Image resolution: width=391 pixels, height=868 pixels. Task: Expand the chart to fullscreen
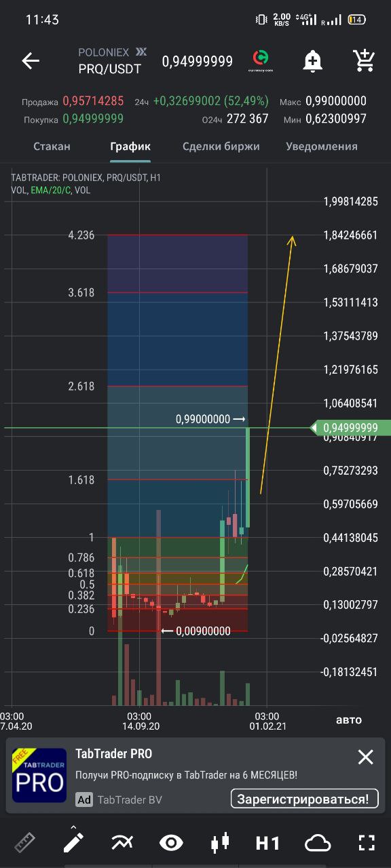pyautogui.click(x=367, y=843)
